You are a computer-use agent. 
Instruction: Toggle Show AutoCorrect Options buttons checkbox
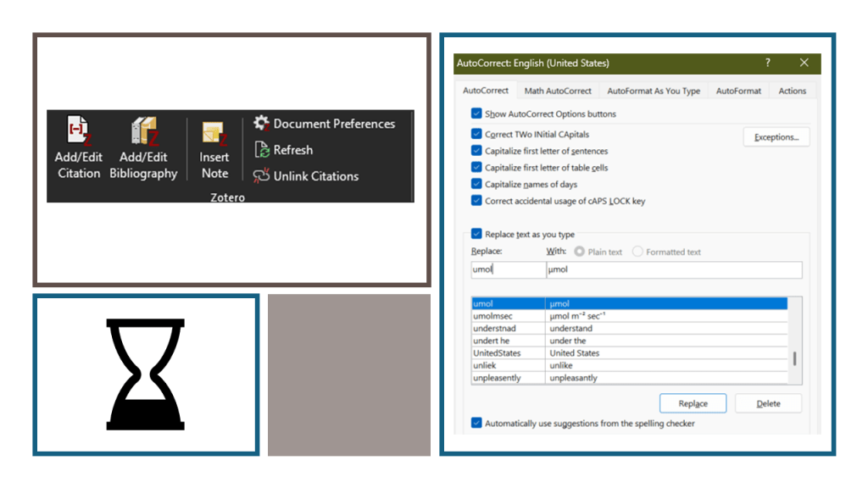click(x=476, y=114)
